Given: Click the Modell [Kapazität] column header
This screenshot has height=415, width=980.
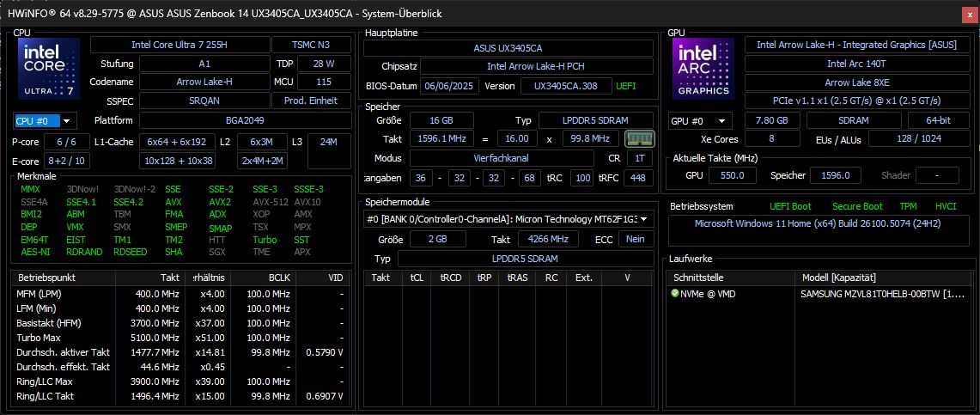Looking at the screenshot, I should 837,278.
